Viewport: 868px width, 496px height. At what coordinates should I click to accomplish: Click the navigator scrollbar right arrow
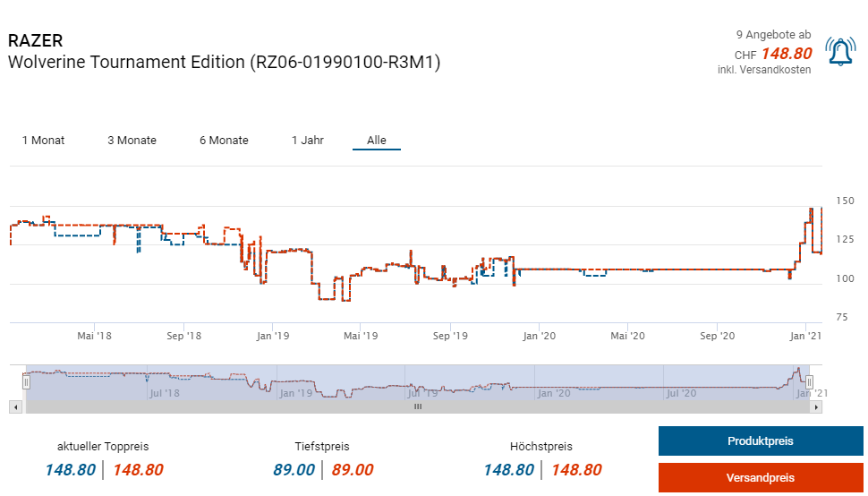[x=815, y=406]
